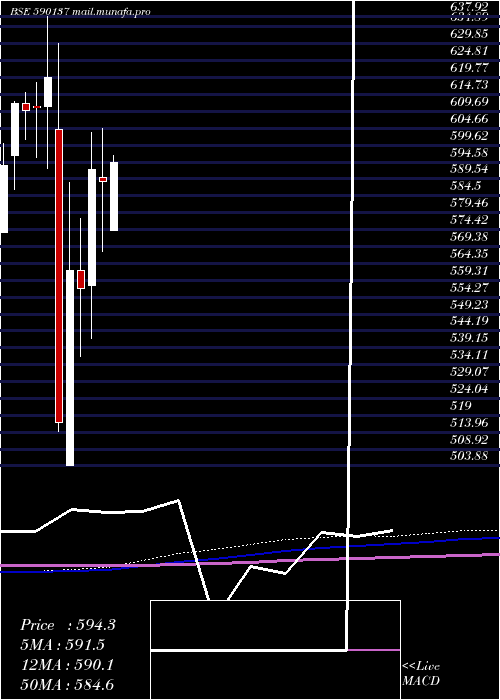Click the 624.81 price axis label

(469, 51)
